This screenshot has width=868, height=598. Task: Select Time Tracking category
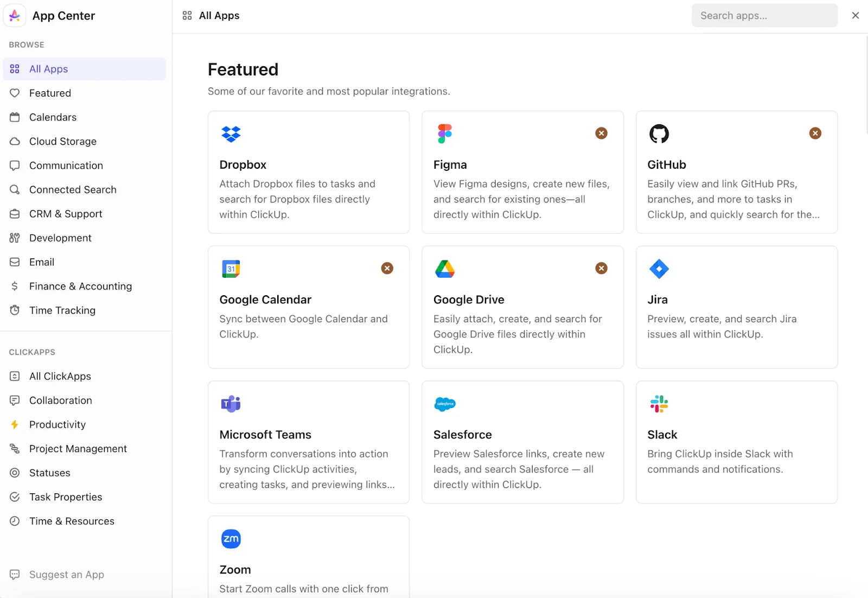click(x=85, y=310)
